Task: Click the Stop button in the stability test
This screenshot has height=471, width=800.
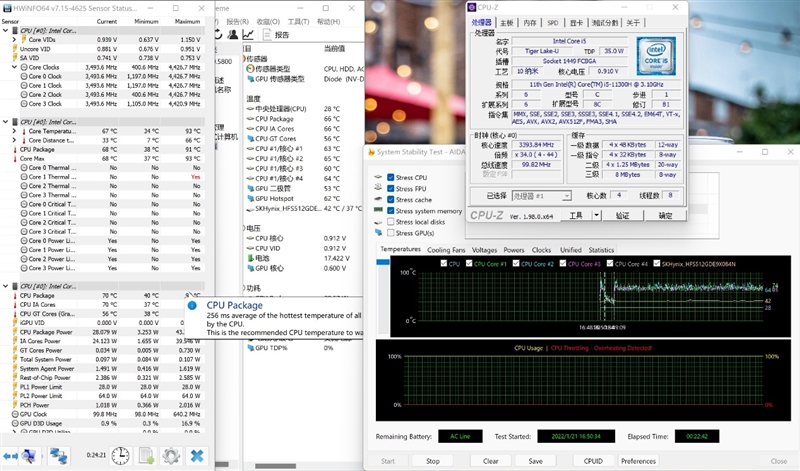Action: pos(433,461)
